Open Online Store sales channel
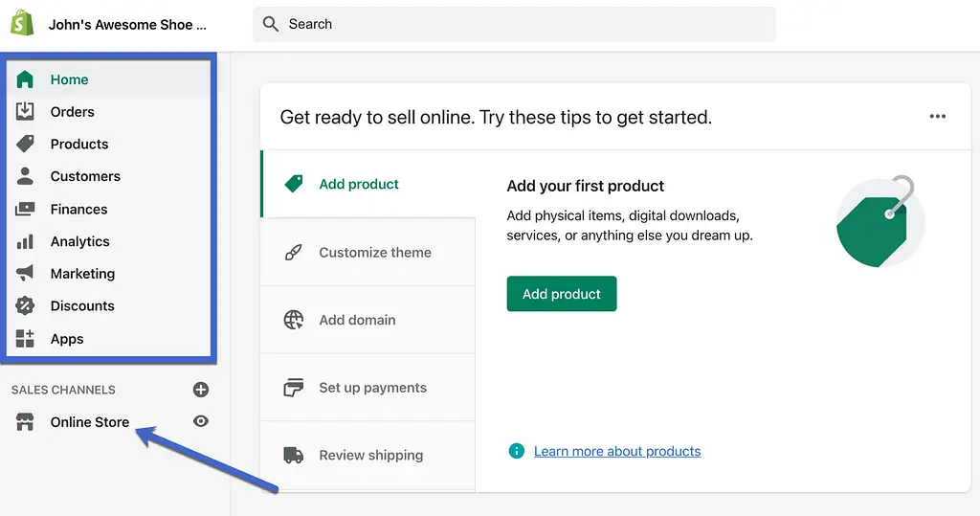This screenshot has height=516, width=980. 90,422
